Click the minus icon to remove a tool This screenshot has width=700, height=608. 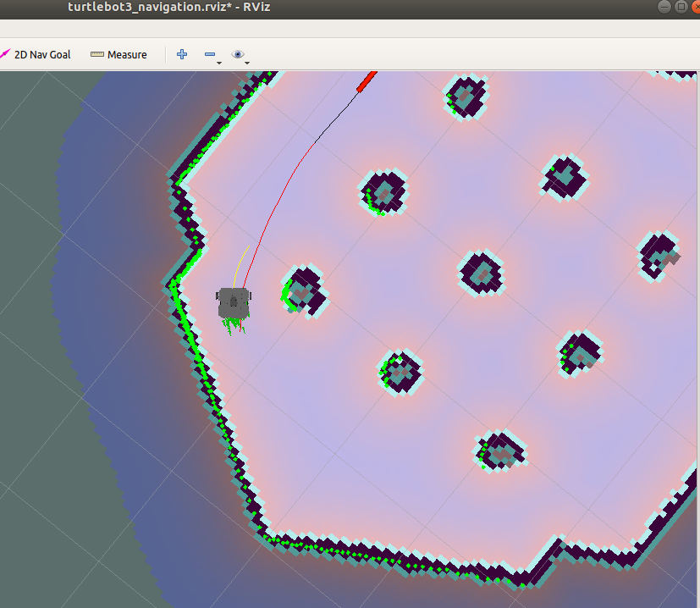[x=209, y=54]
